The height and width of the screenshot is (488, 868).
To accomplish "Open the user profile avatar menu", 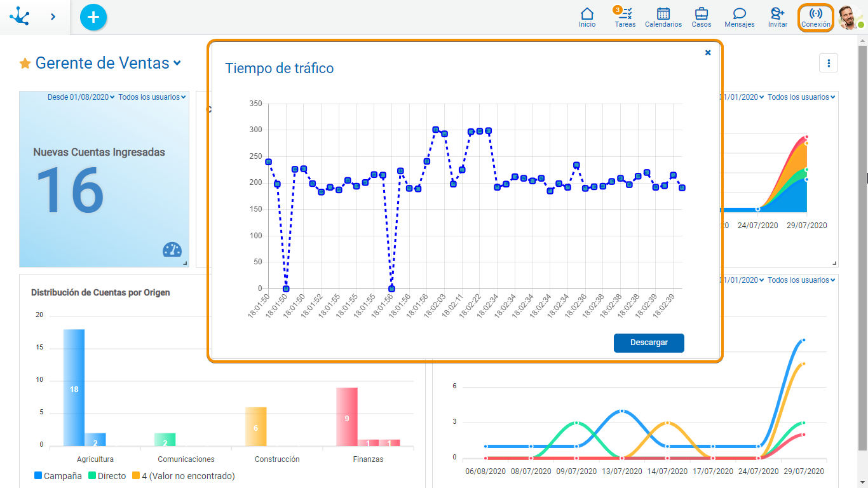I will [849, 17].
